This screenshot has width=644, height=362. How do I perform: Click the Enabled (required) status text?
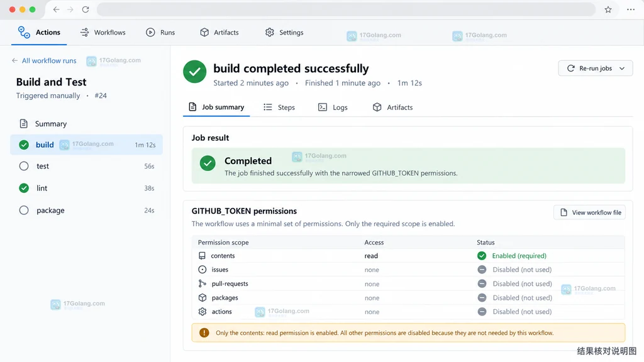(519, 256)
